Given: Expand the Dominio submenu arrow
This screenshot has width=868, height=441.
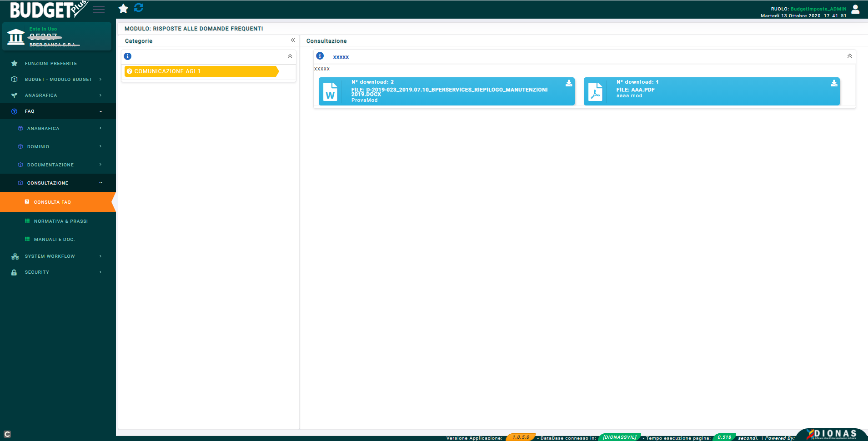Looking at the screenshot, I should (100, 146).
